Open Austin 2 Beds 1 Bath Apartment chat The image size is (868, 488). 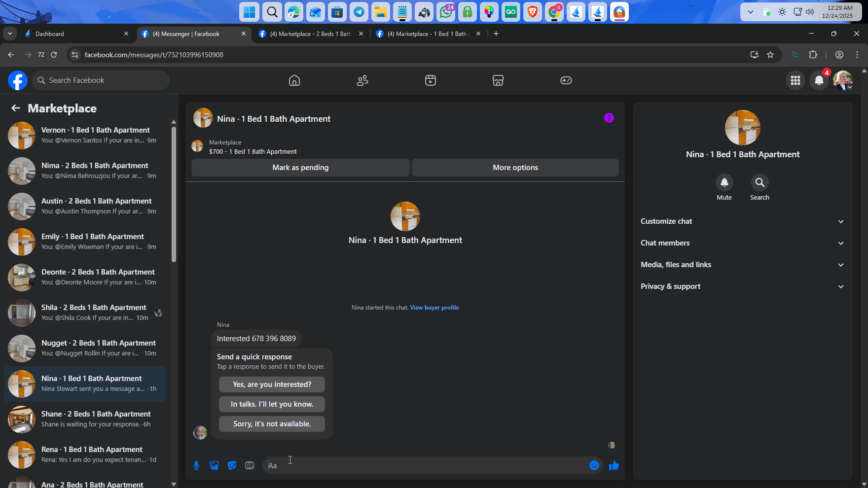coord(85,206)
